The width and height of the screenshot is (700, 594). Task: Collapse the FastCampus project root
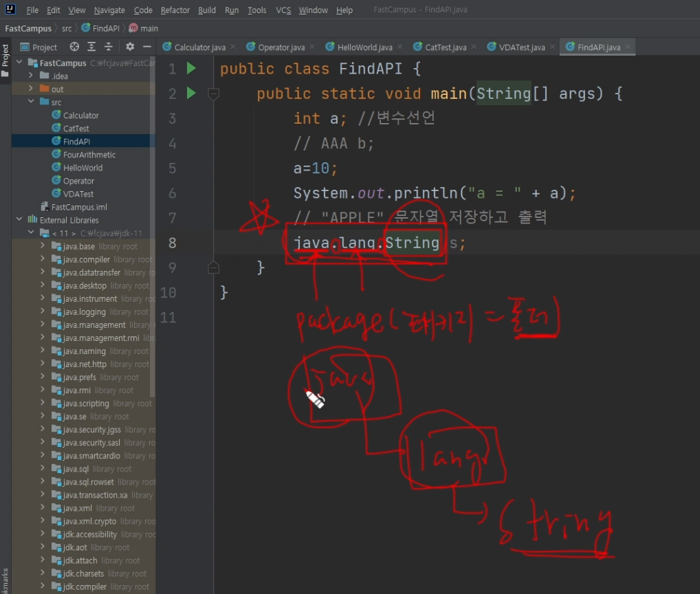(x=19, y=63)
